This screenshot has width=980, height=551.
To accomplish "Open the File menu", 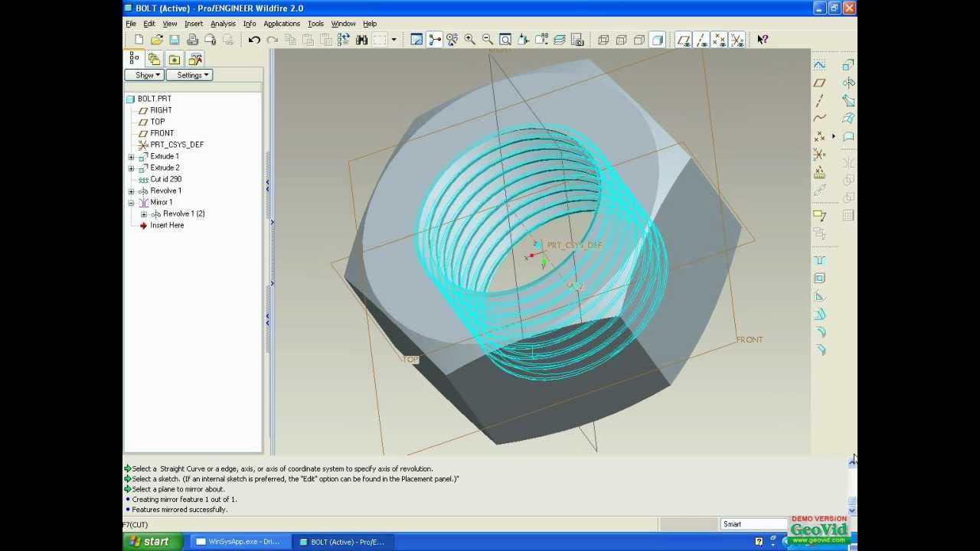I will click(x=131, y=24).
